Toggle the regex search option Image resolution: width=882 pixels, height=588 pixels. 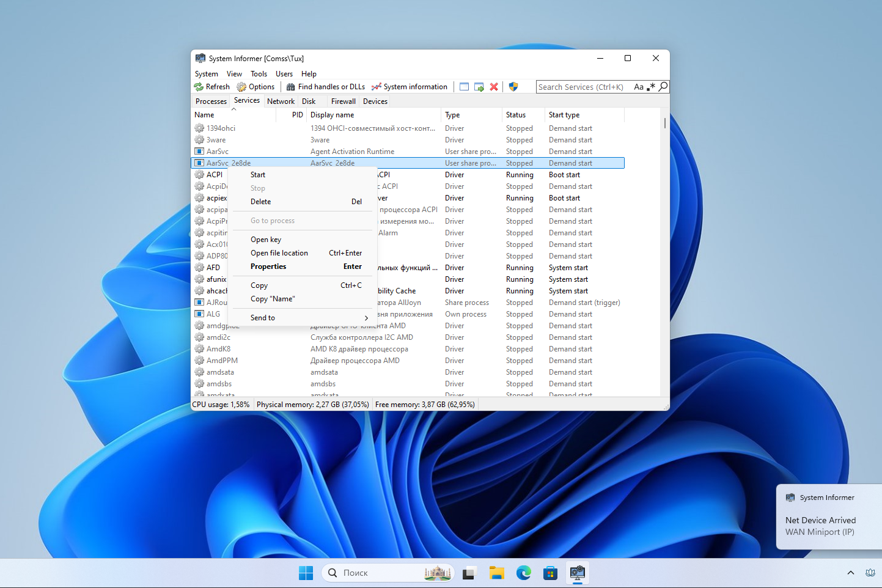(x=651, y=87)
